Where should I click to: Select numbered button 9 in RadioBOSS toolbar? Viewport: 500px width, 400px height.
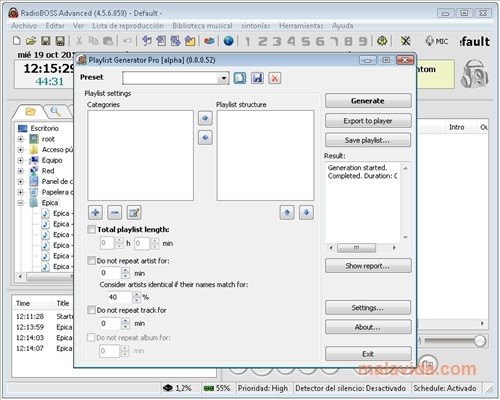(x=363, y=41)
